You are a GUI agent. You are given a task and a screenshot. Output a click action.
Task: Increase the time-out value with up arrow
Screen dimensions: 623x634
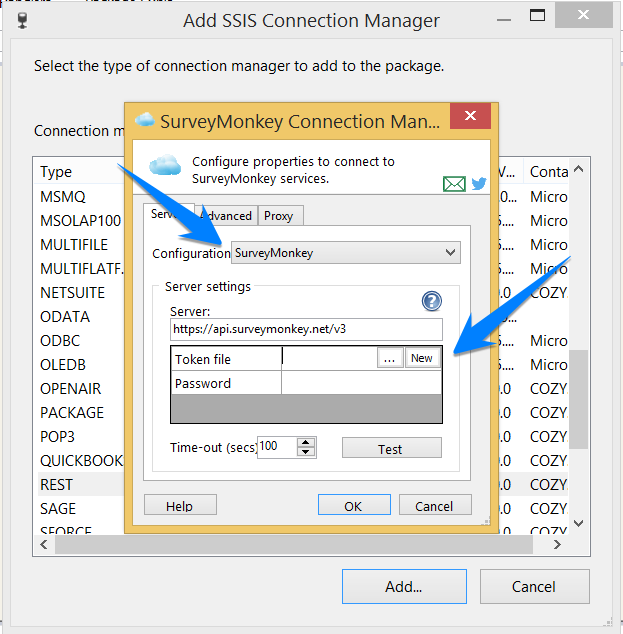coord(306,443)
